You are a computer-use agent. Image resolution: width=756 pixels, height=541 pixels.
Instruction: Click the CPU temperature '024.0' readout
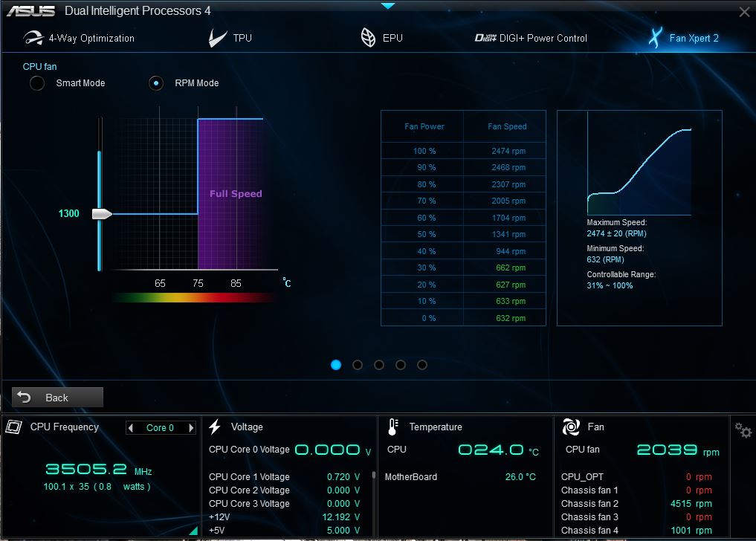(x=491, y=450)
